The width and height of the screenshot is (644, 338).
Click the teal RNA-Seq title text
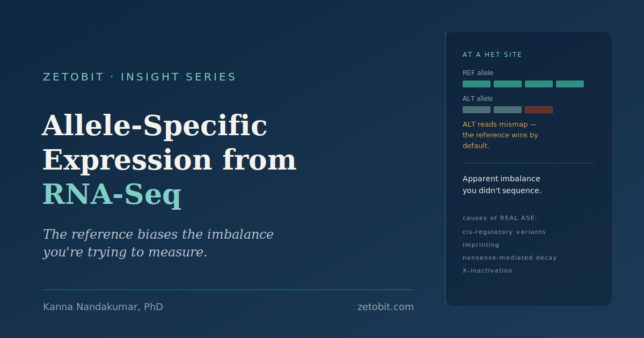pos(112,195)
